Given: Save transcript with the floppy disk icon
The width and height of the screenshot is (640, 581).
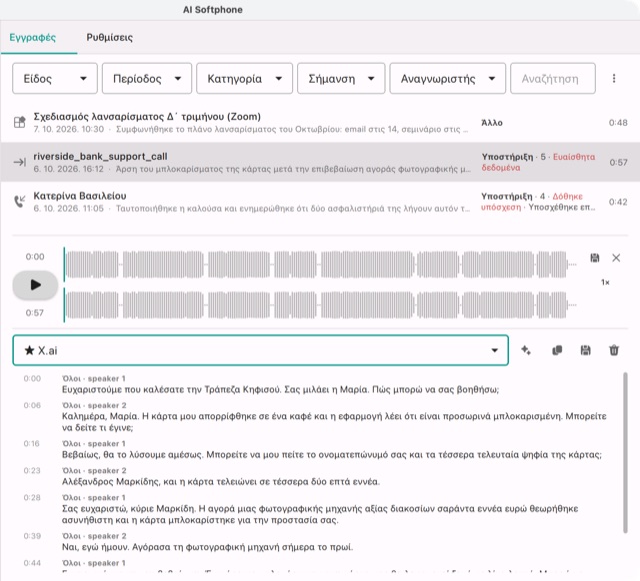Looking at the screenshot, I should (x=585, y=350).
